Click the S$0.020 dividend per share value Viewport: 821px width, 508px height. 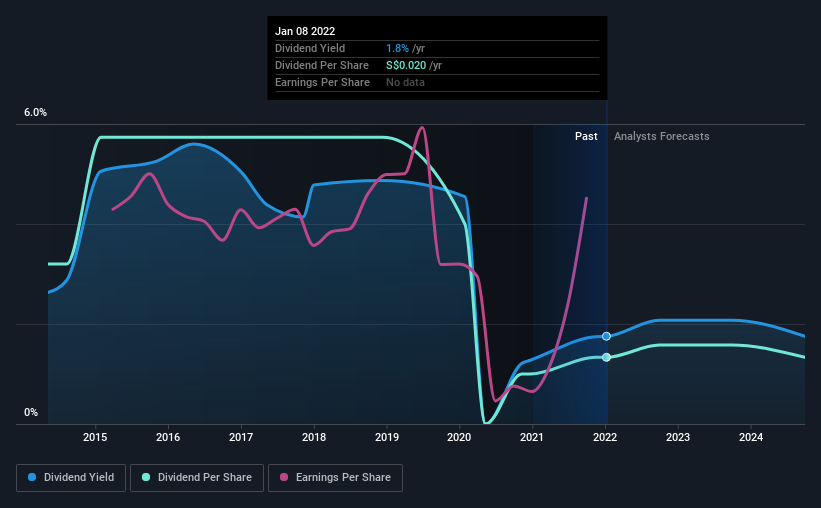(x=406, y=65)
